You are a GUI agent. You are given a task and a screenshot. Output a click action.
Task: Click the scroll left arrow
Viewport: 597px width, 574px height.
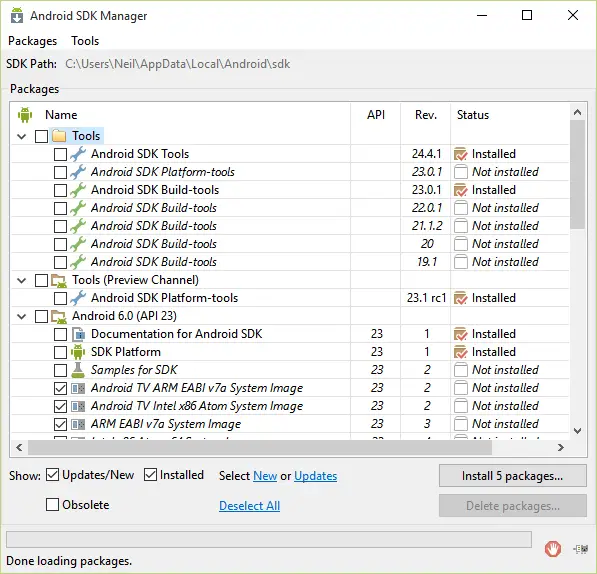[19, 448]
